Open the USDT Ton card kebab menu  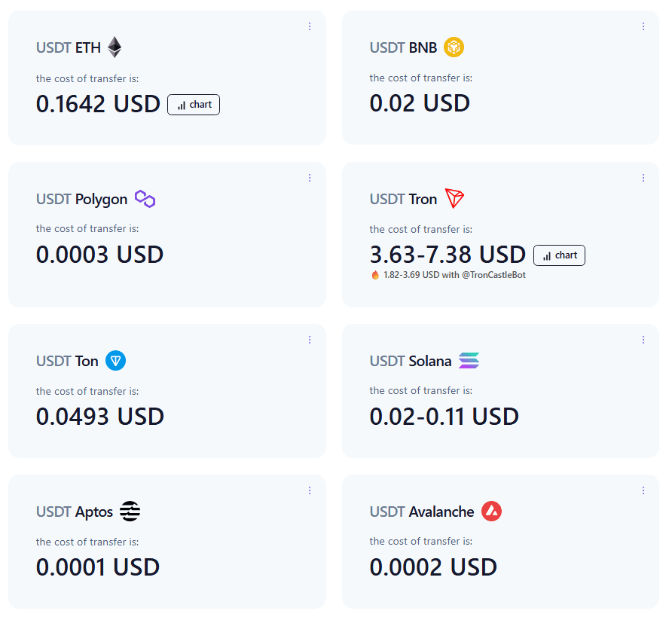[x=310, y=340]
